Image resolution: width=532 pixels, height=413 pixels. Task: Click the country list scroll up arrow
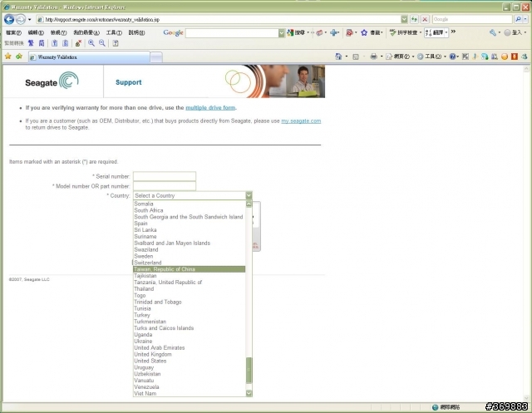tap(249, 204)
